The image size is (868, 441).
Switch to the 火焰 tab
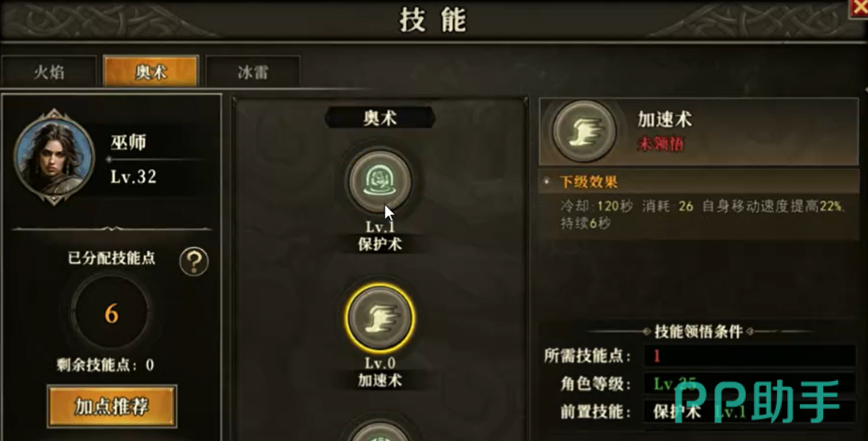point(50,72)
